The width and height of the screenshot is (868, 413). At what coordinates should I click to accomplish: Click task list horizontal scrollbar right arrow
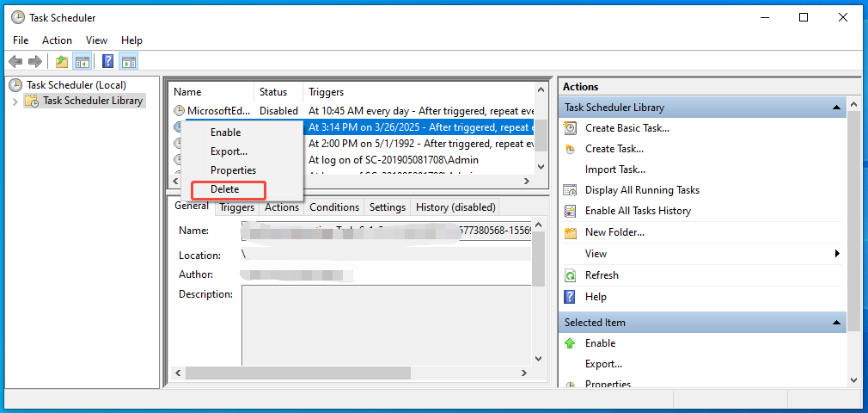(527, 182)
